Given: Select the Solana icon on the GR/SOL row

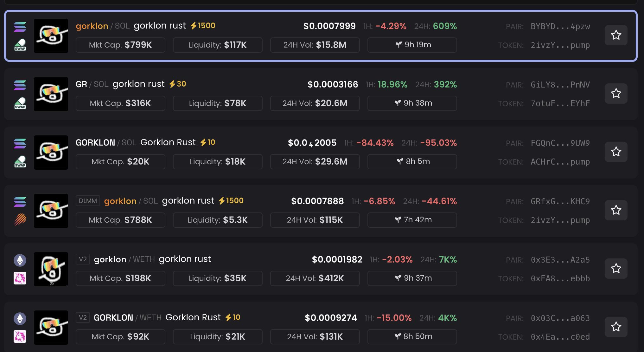Looking at the screenshot, I should tap(20, 86).
